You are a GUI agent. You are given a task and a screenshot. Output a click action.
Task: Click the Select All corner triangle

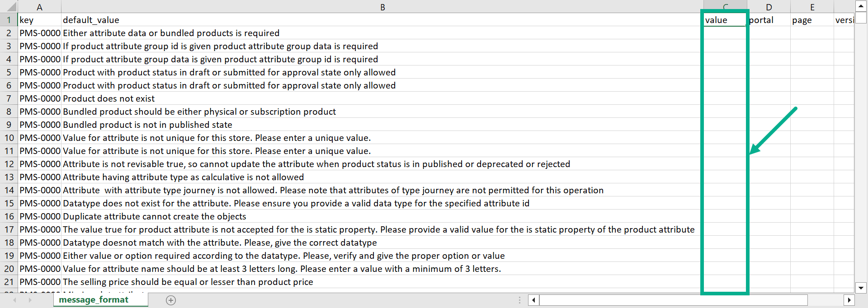click(x=10, y=7)
